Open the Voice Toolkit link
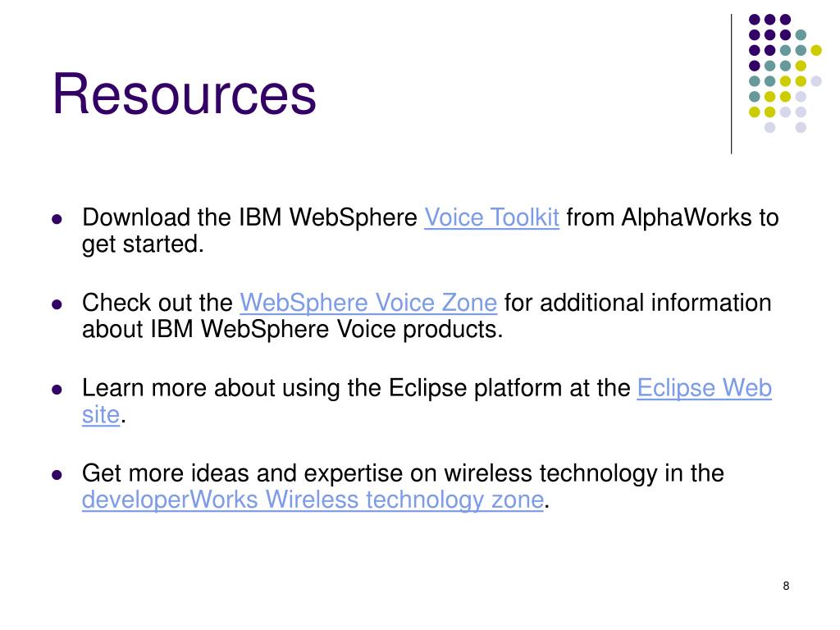840x630 pixels. [x=492, y=218]
